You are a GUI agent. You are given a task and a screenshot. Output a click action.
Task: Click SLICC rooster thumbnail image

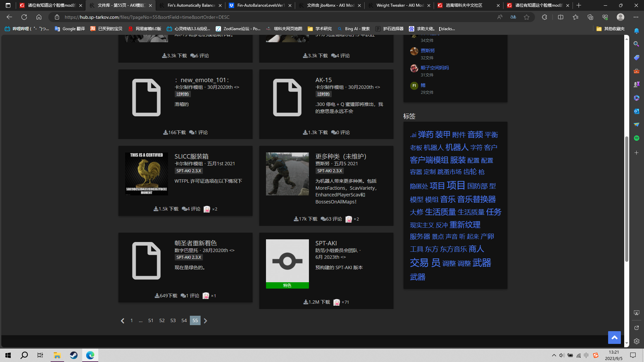click(x=147, y=174)
